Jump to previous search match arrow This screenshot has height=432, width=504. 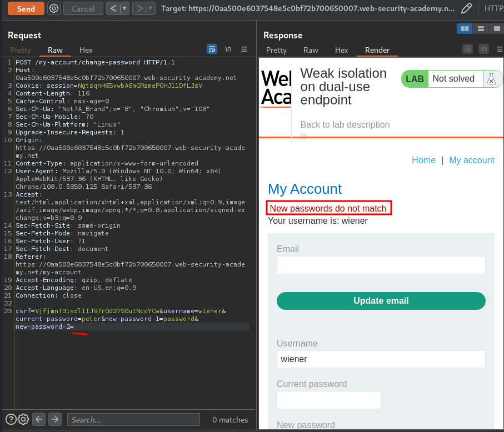coord(39,419)
